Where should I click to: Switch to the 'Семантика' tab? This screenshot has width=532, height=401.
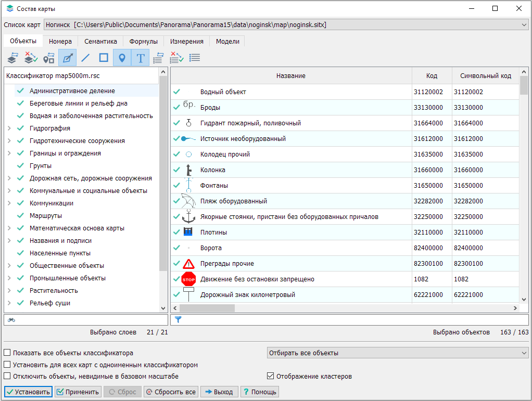(100, 42)
